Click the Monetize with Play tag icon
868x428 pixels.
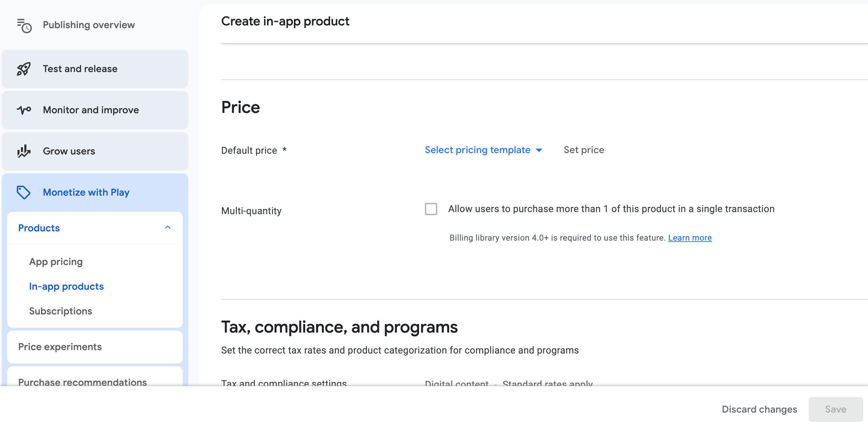(23, 192)
